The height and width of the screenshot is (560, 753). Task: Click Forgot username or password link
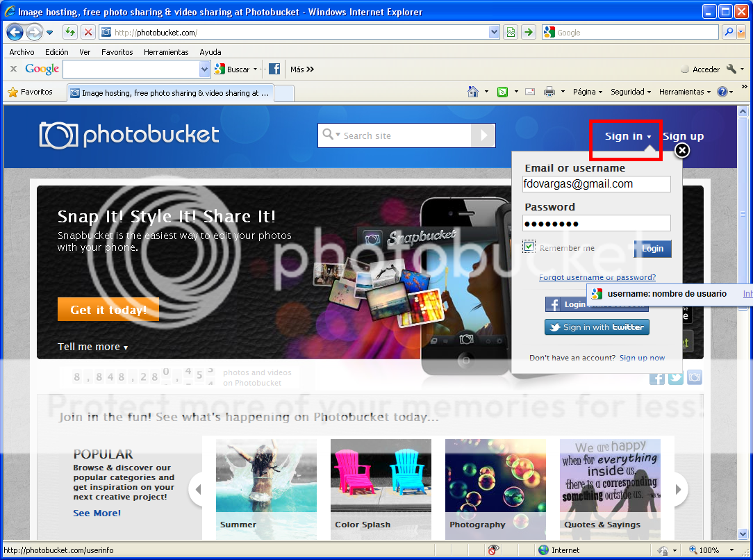click(x=597, y=277)
